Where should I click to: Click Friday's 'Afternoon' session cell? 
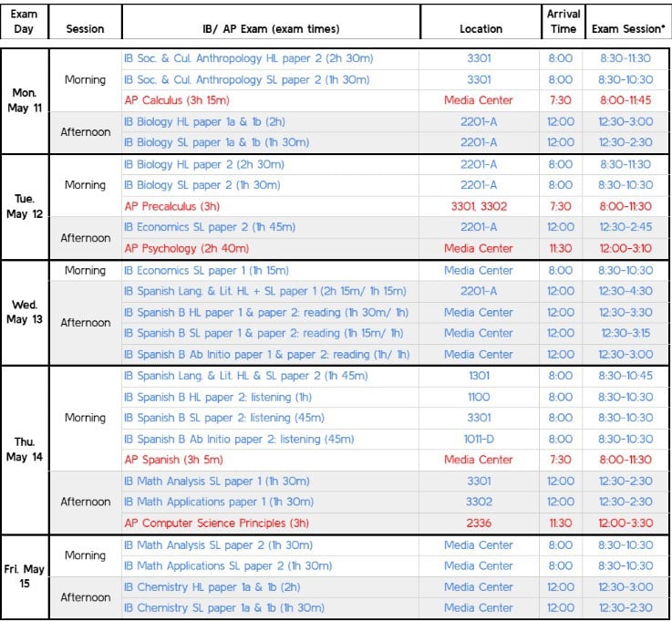[86, 597]
